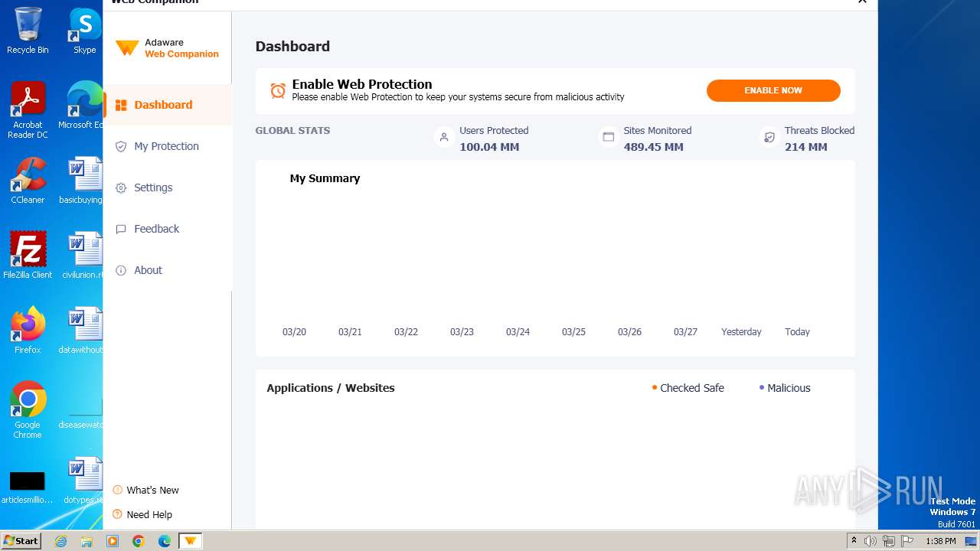Show hidden system tray icons
Screen dimensions: 980x551
click(854, 541)
